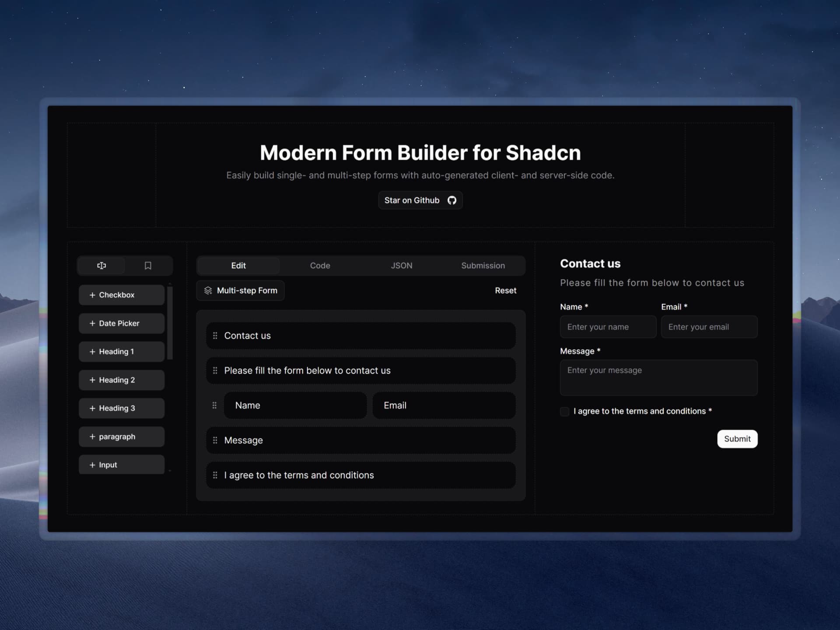Open the JSON view tab
The image size is (840, 630).
401,266
